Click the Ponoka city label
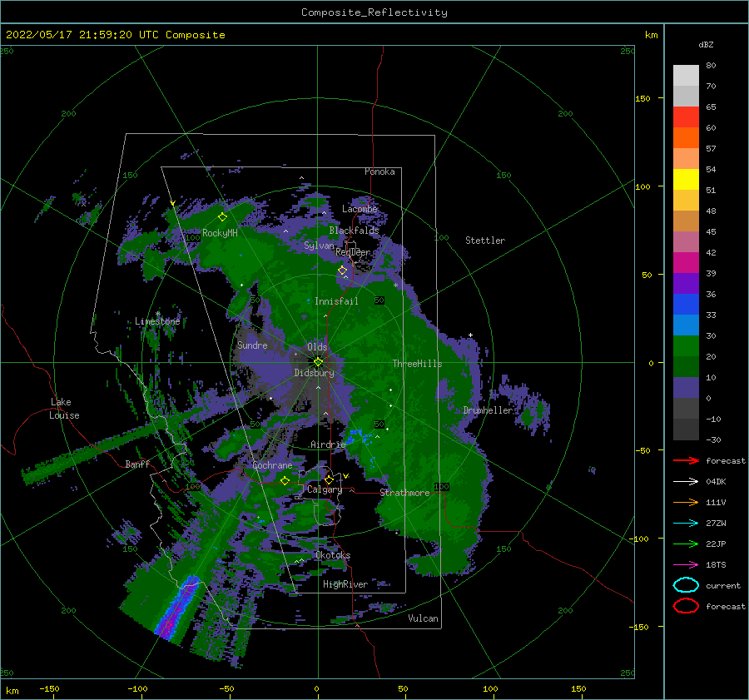 [379, 171]
